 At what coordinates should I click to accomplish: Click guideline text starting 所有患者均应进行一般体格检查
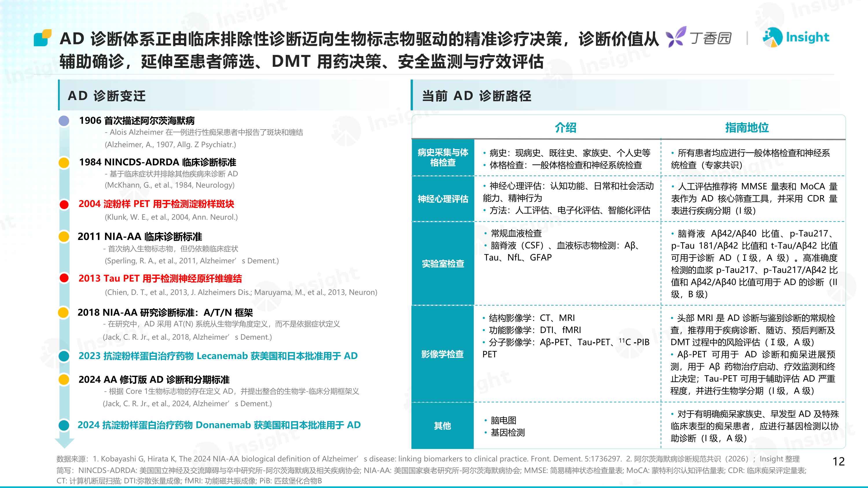pos(751,159)
